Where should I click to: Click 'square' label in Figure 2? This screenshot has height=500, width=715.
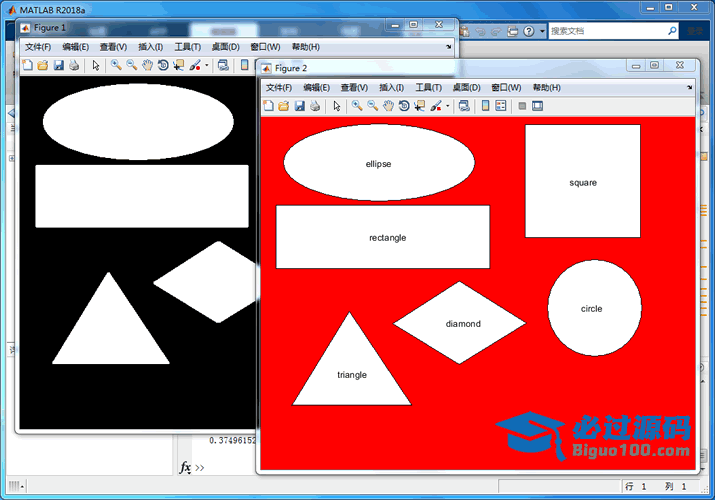click(583, 183)
